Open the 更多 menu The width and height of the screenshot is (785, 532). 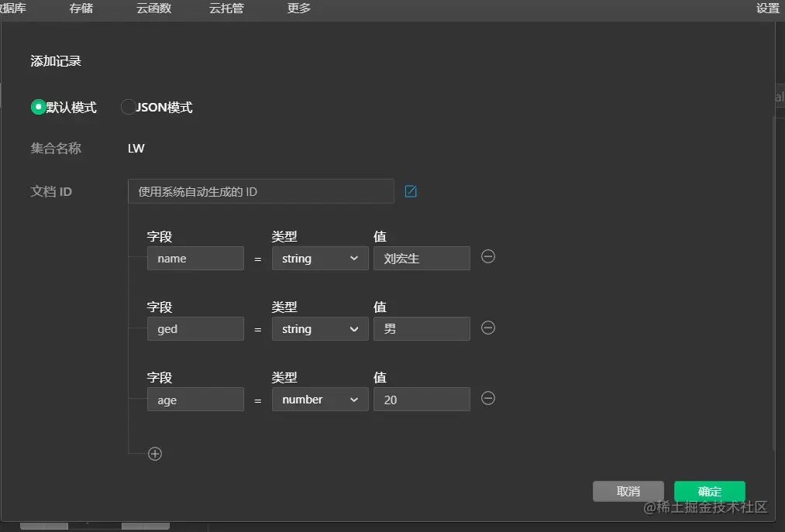(x=299, y=9)
